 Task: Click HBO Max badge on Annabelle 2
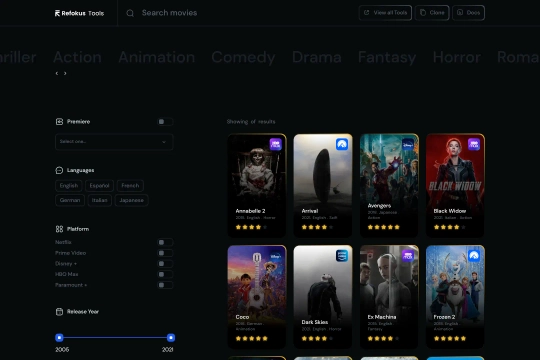click(276, 144)
